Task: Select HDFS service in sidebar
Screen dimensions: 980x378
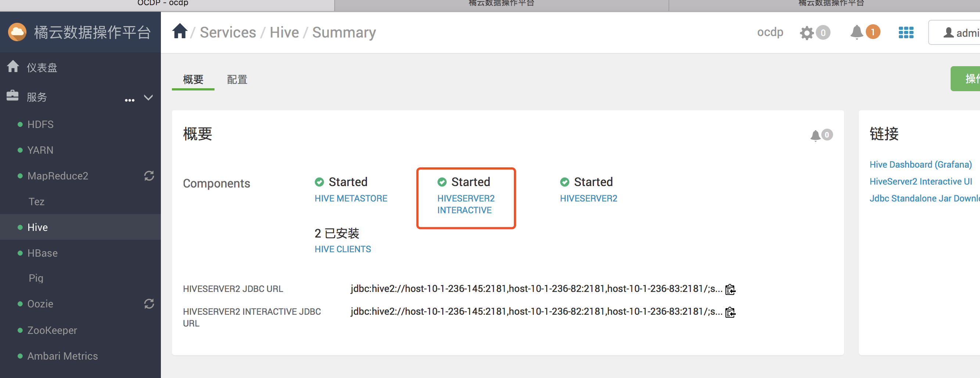Action: [40, 125]
